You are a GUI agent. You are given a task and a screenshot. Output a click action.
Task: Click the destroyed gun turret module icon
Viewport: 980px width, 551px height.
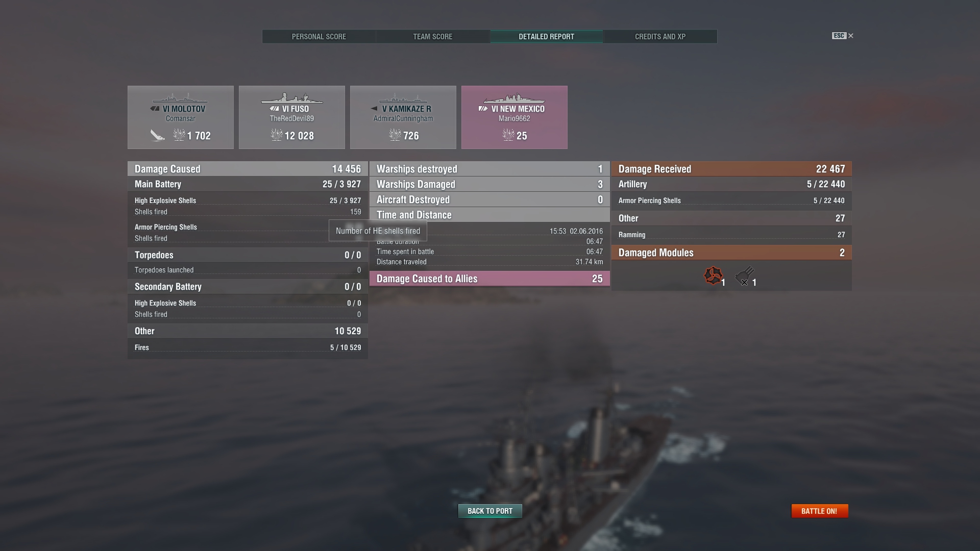click(x=744, y=276)
